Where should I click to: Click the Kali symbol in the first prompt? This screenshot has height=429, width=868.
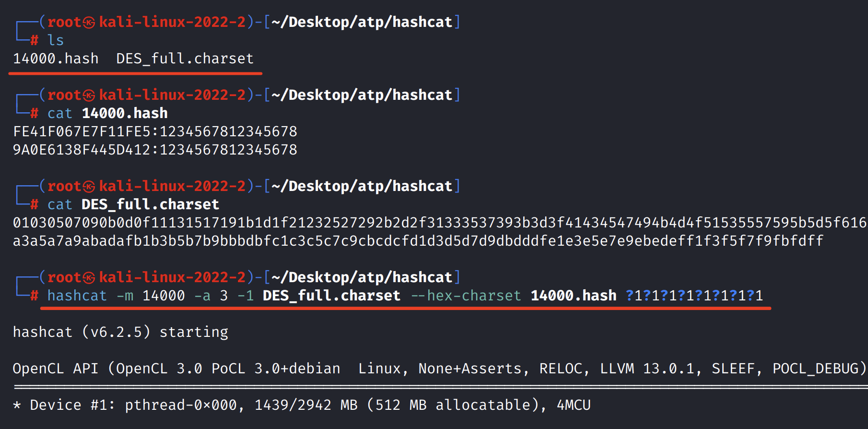tap(89, 23)
